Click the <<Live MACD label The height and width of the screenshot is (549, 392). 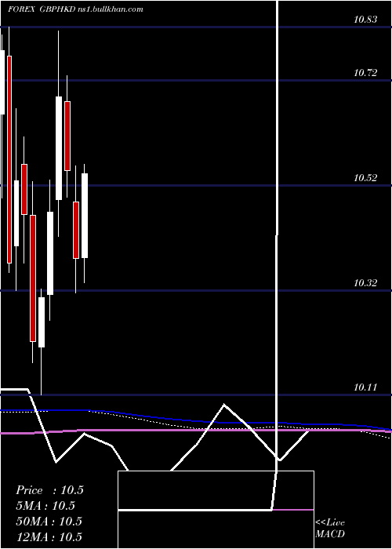pos(330,529)
